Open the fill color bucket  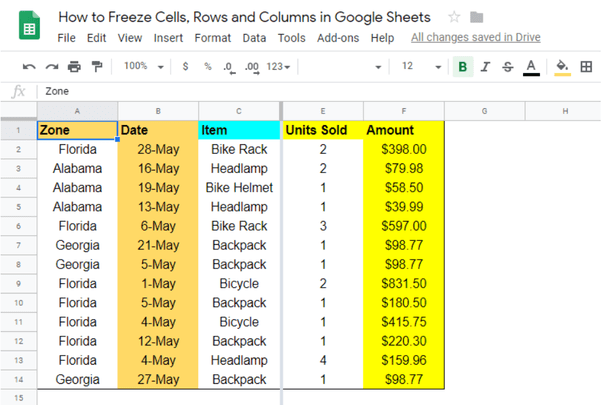tap(562, 67)
